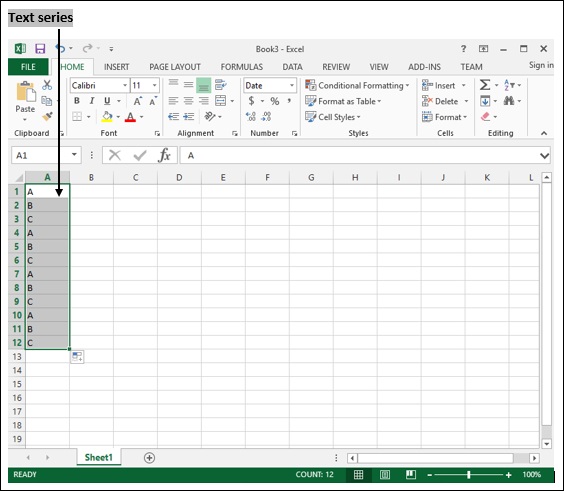Switch to Page Layout view in status bar
The image size is (564, 491).
(x=385, y=475)
